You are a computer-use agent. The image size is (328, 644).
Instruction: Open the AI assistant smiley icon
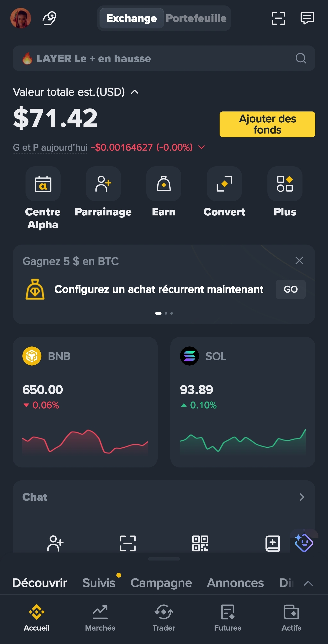(304, 543)
